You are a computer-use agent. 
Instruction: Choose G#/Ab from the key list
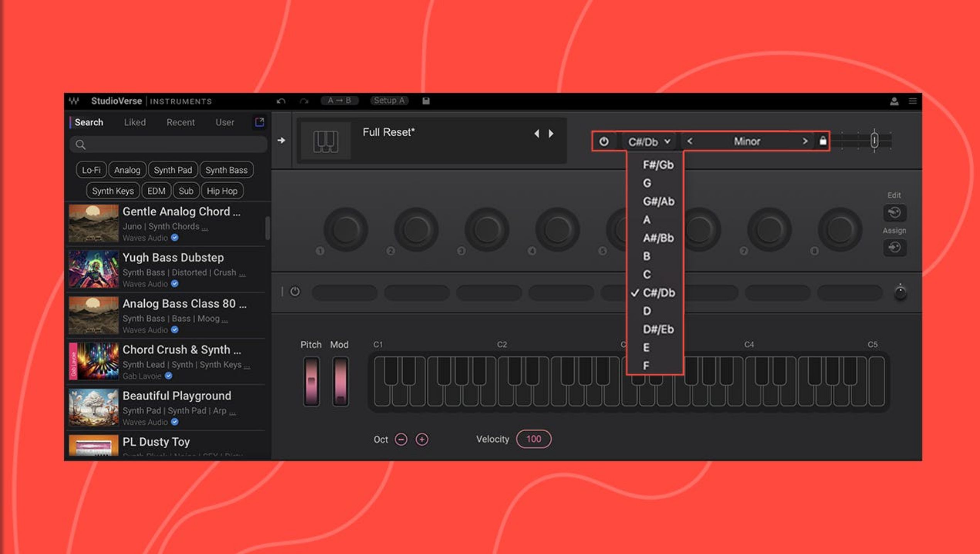(x=658, y=201)
